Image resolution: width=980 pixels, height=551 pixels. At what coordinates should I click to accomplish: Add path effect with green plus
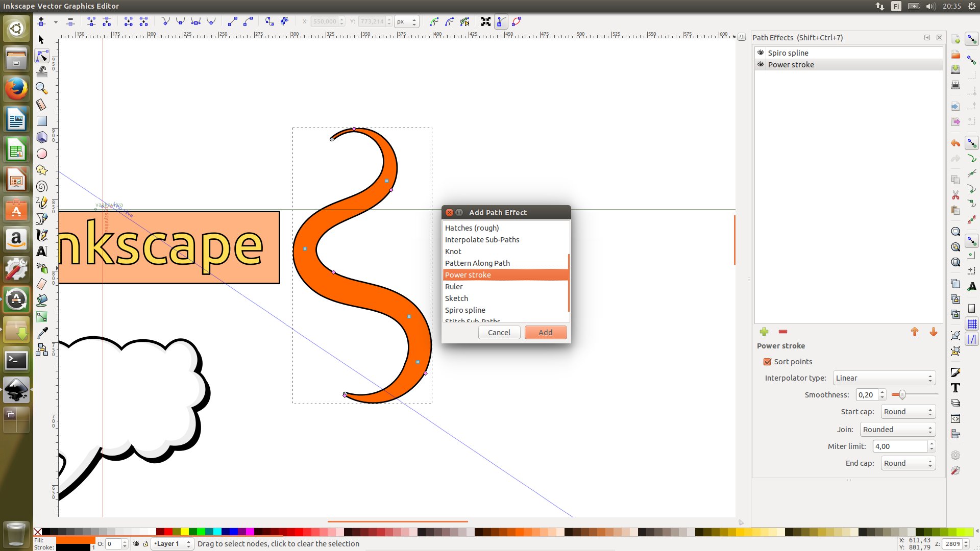point(764,332)
